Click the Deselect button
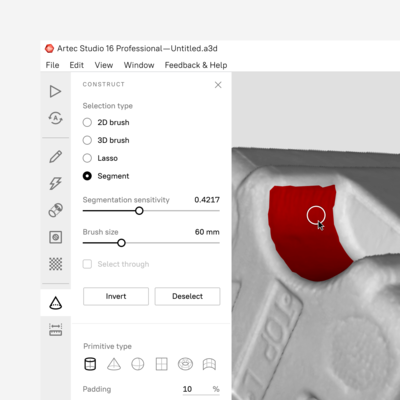The image size is (400, 400). pyautogui.click(x=187, y=296)
